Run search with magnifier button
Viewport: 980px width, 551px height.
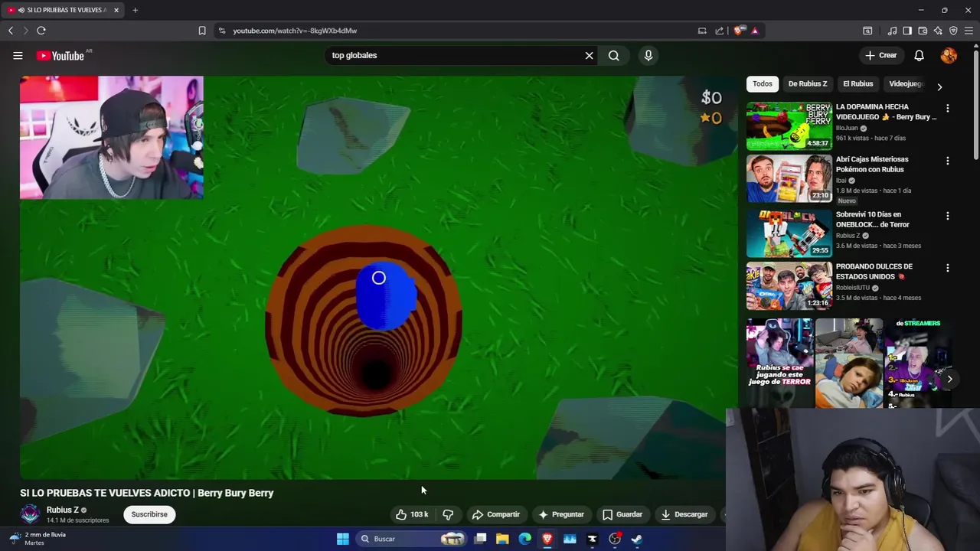pos(614,55)
